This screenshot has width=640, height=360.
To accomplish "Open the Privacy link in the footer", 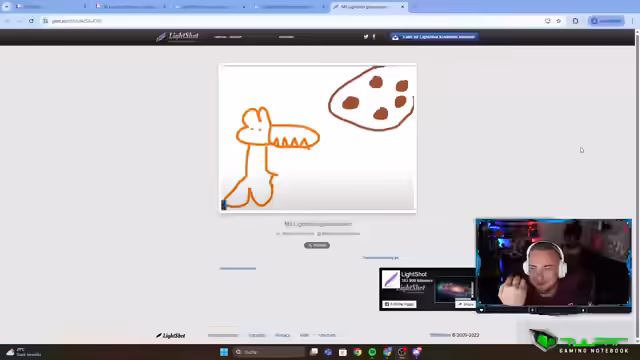I will click(x=282, y=336).
